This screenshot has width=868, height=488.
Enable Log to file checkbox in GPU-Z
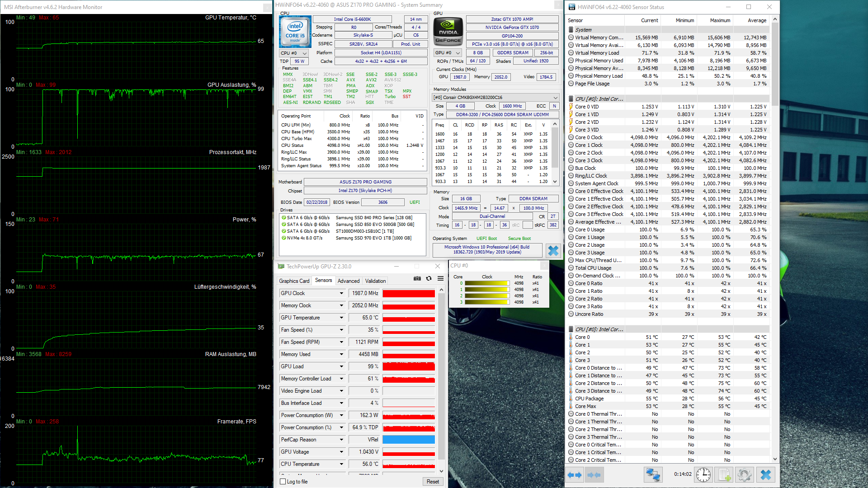click(x=283, y=482)
